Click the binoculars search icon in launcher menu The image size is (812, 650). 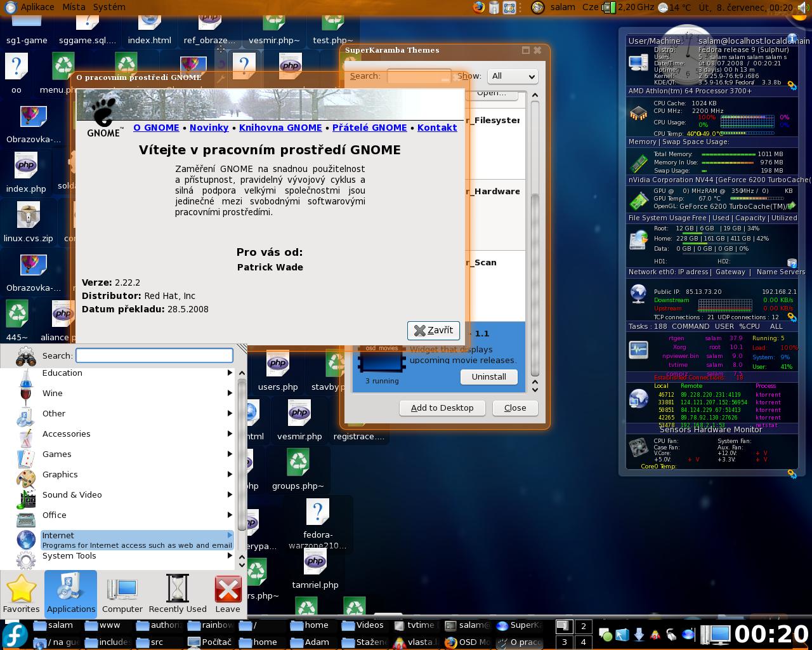coord(26,355)
